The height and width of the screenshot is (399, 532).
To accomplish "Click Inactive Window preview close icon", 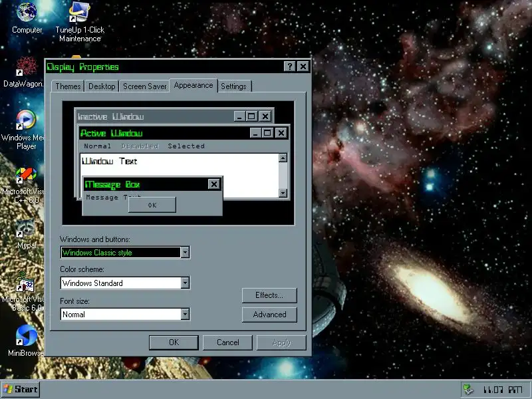I will click(x=265, y=116).
